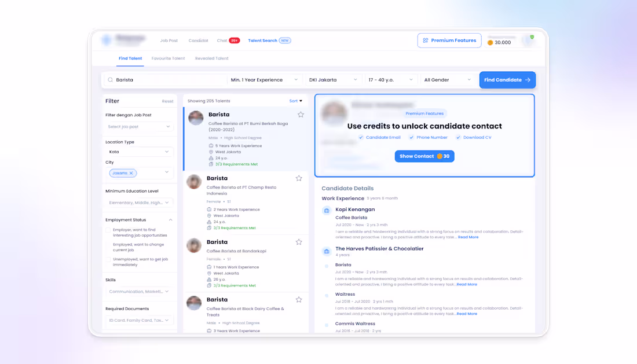Image resolution: width=637 pixels, height=364 pixels.
Task: Click the 30.000 credit balance
Action: 503,43
